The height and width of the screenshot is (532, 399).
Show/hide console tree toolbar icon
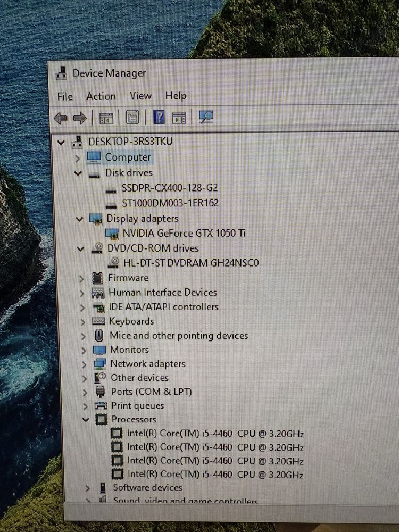tap(106, 119)
